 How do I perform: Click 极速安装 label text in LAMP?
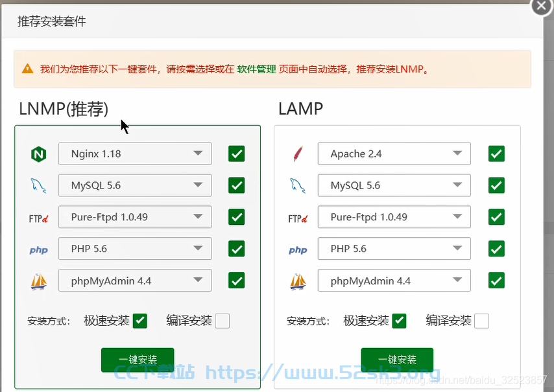coord(366,321)
